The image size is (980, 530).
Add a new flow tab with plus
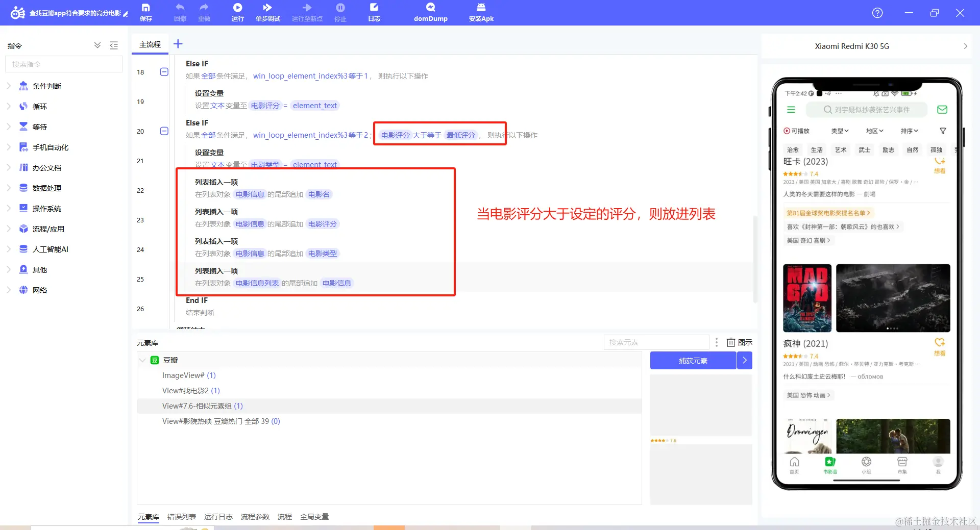[x=178, y=44]
